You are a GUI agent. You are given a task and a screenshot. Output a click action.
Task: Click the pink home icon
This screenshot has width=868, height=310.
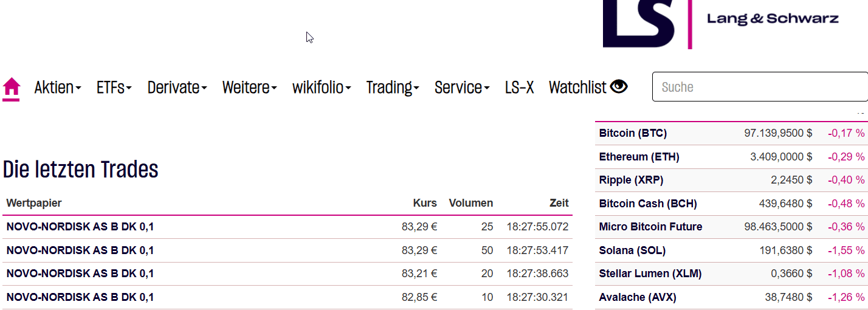[x=12, y=88]
